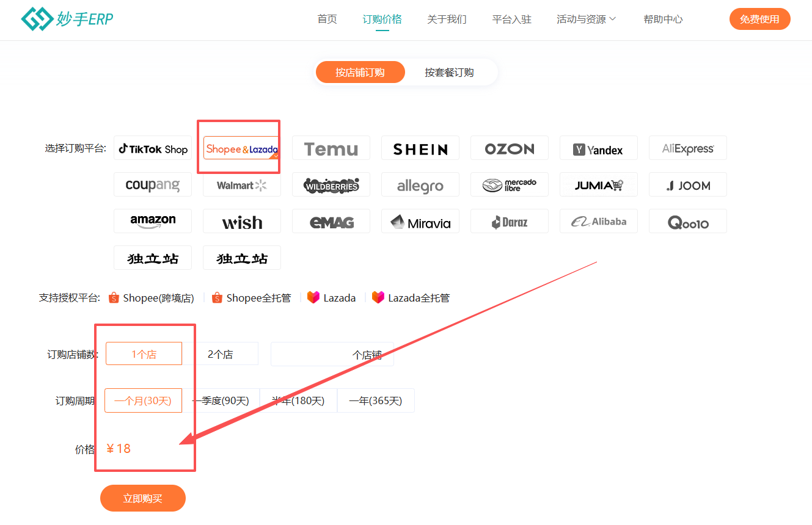Select the AliExpress platform
Viewport: 812px width, 525px height.
(x=687, y=148)
